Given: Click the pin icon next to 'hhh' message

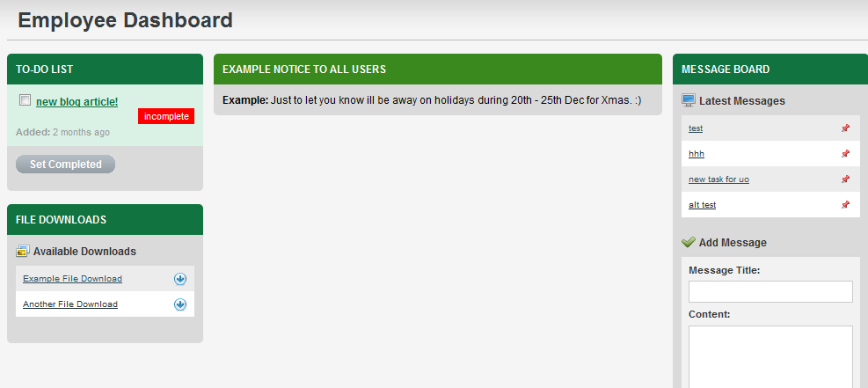Looking at the screenshot, I should click(x=845, y=153).
